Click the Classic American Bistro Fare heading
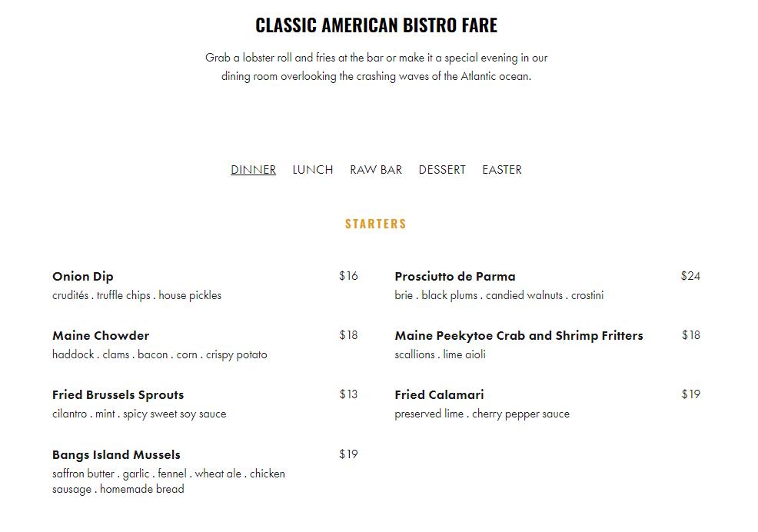The height and width of the screenshot is (532, 758). 376,25
